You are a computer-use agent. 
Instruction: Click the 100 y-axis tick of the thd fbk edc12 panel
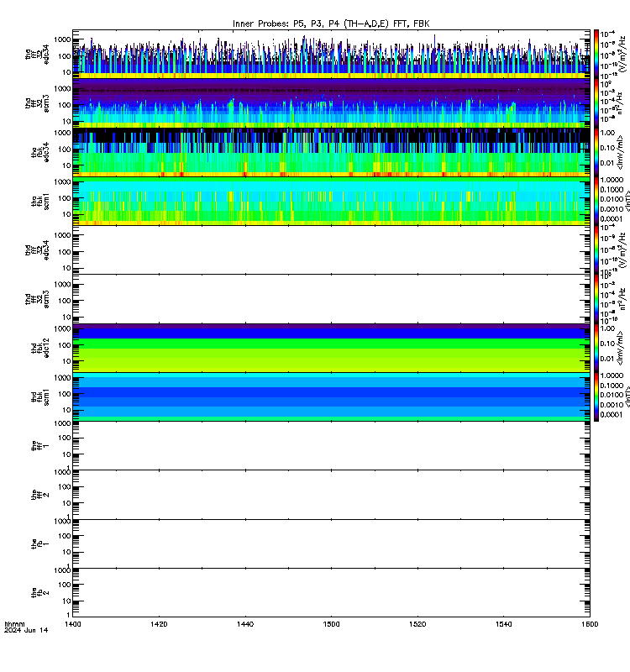[x=65, y=345]
